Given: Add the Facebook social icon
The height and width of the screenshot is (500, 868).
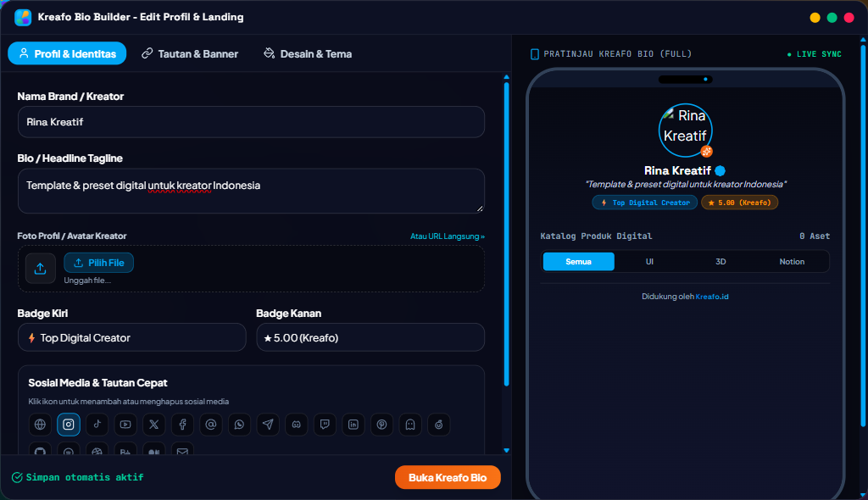Looking at the screenshot, I should point(183,425).
